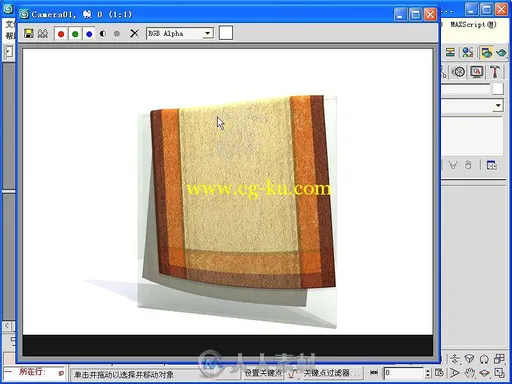The height and width of the screenshot is (384, 512).
Task: Open the Material Editor icon
Action: tap(468, 52)
